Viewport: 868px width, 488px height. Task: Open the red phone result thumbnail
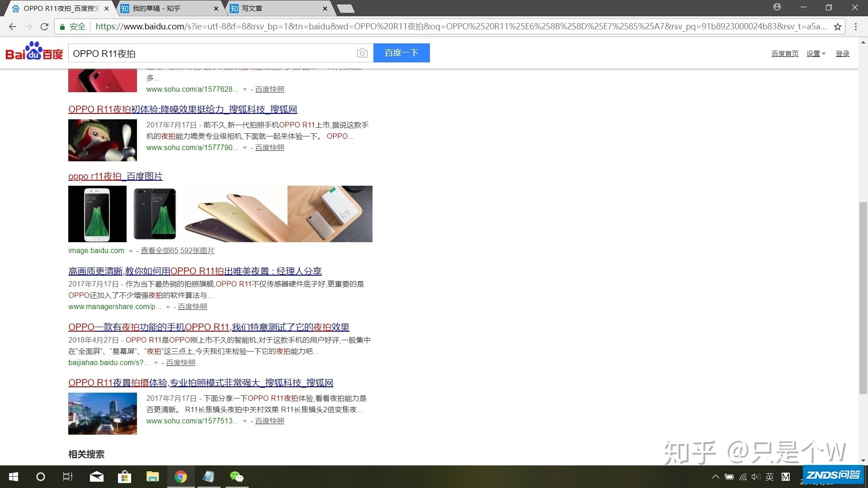(x=103, y=80)
